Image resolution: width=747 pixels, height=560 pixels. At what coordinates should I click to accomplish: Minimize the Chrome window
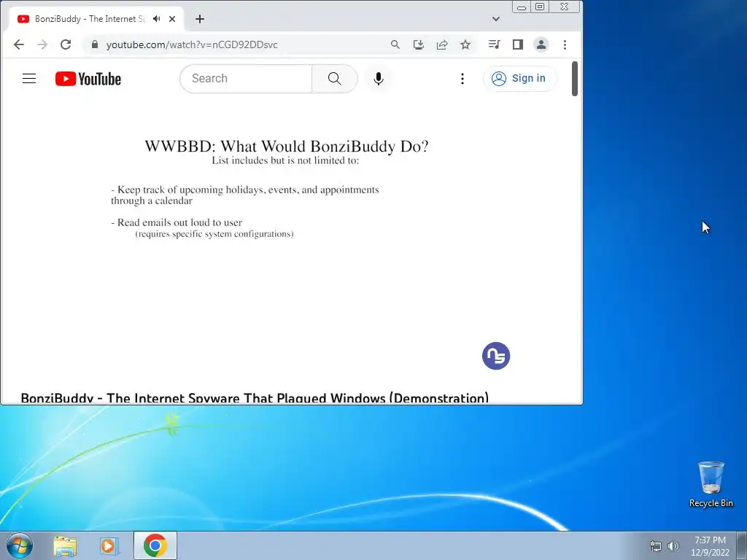tap(522, 7)
